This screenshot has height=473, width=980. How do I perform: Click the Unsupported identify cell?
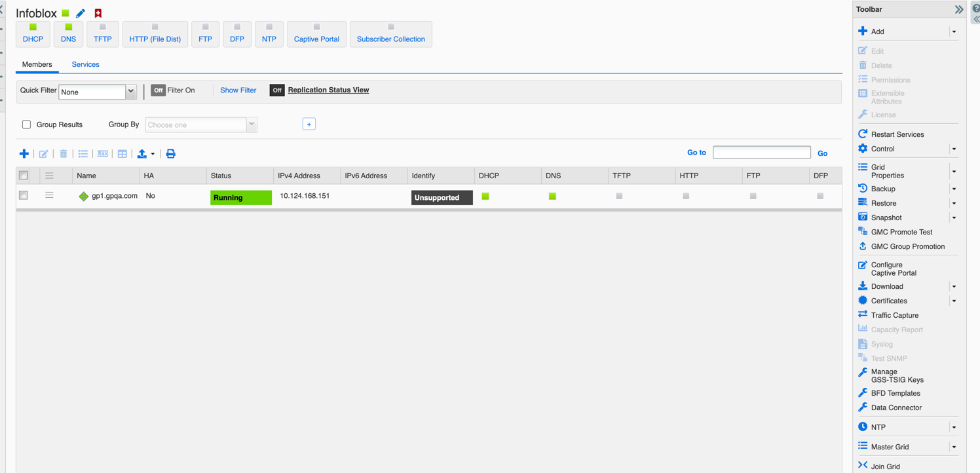[442, 197]
